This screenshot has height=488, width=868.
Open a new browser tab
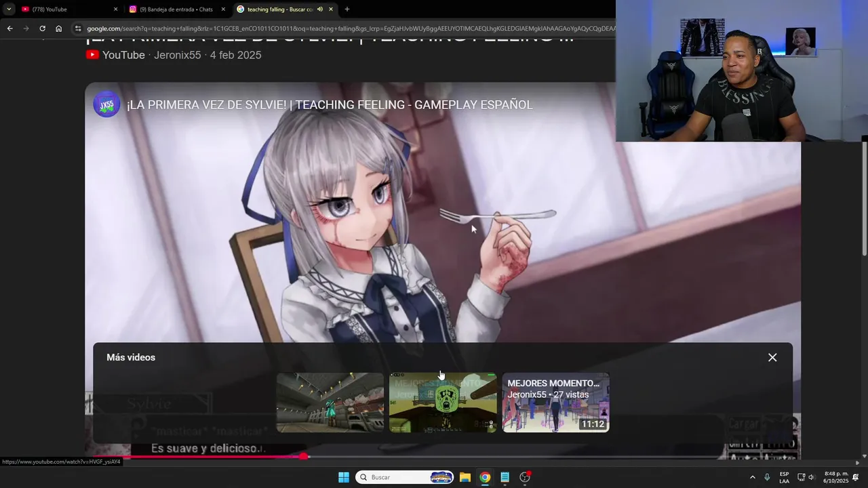point(347,9)
